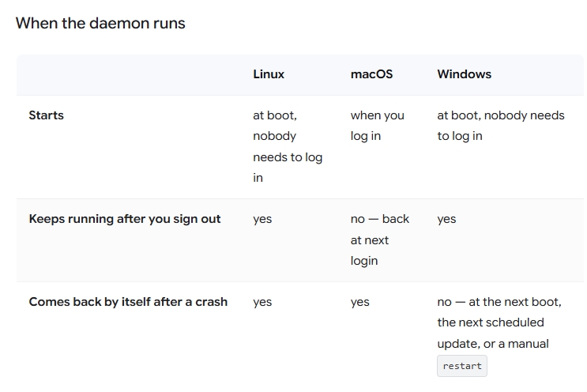The height and width of the screenshot is (392, 587).
Task: Click 'Keeps running after you sign out' label
Action: pyautogui.click(x=125, y=219)
